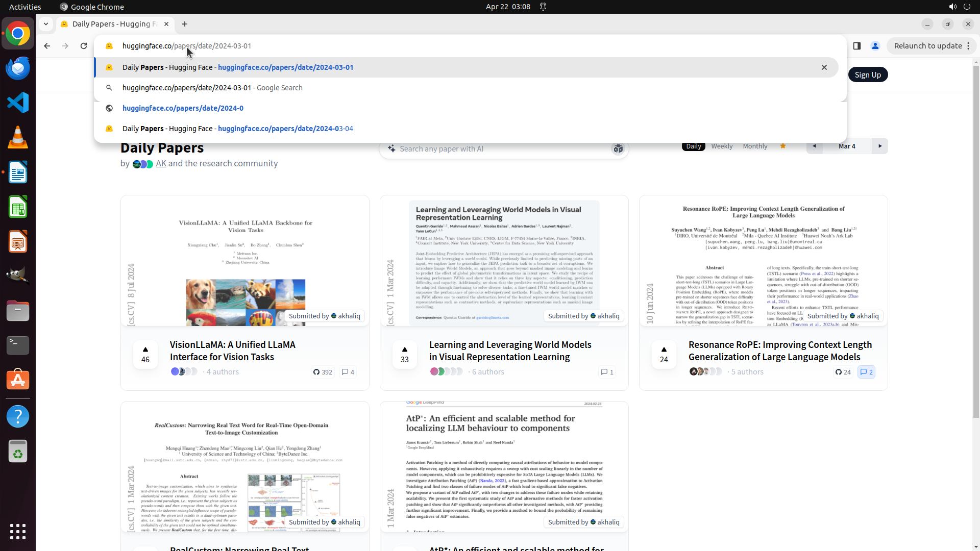
Task: Open the tab search dropdown
Action: coord(46,24)
